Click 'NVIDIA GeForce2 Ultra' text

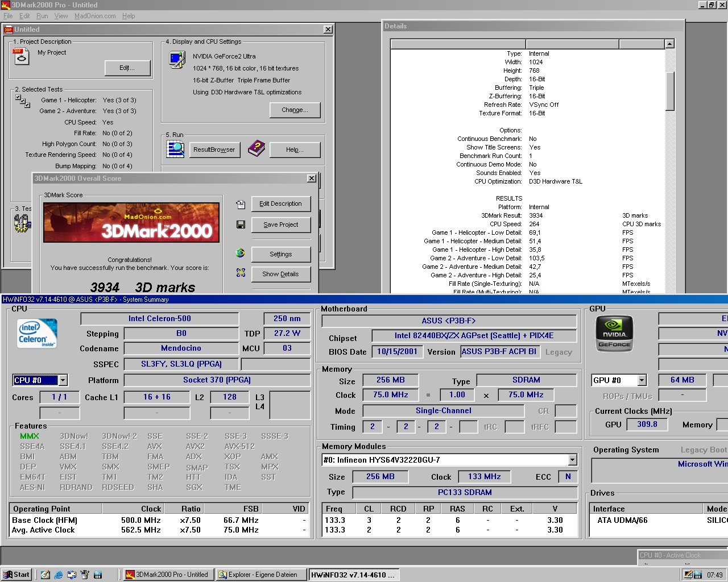point(224,56)
